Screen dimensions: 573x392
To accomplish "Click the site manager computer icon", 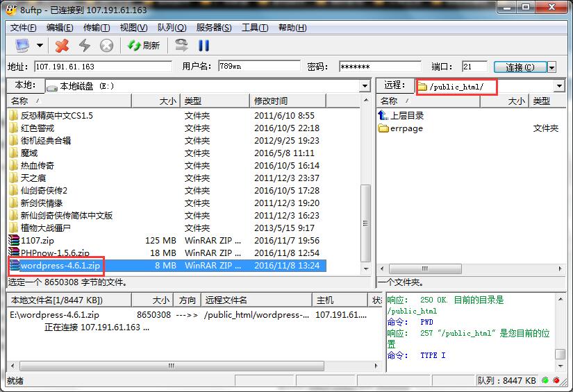I will [23, 46].
